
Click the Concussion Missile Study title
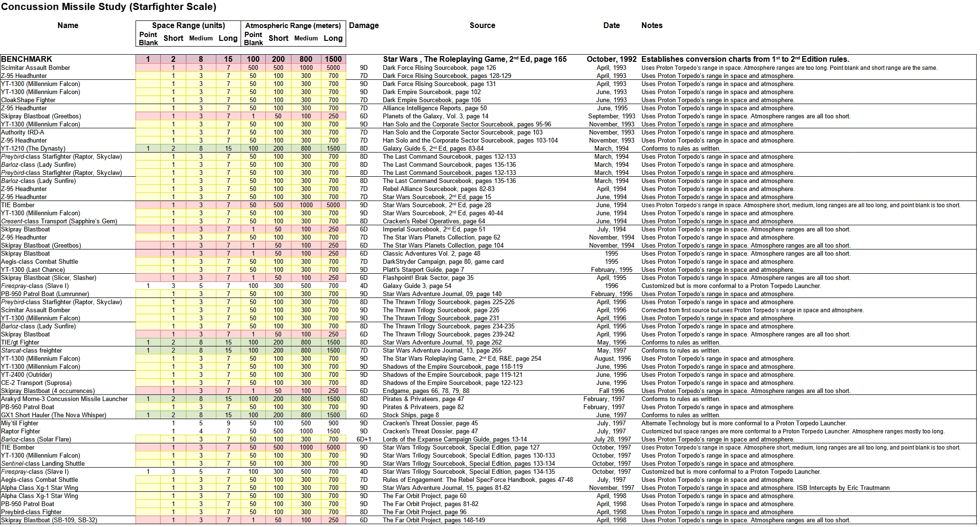click(x=108, y=7)
